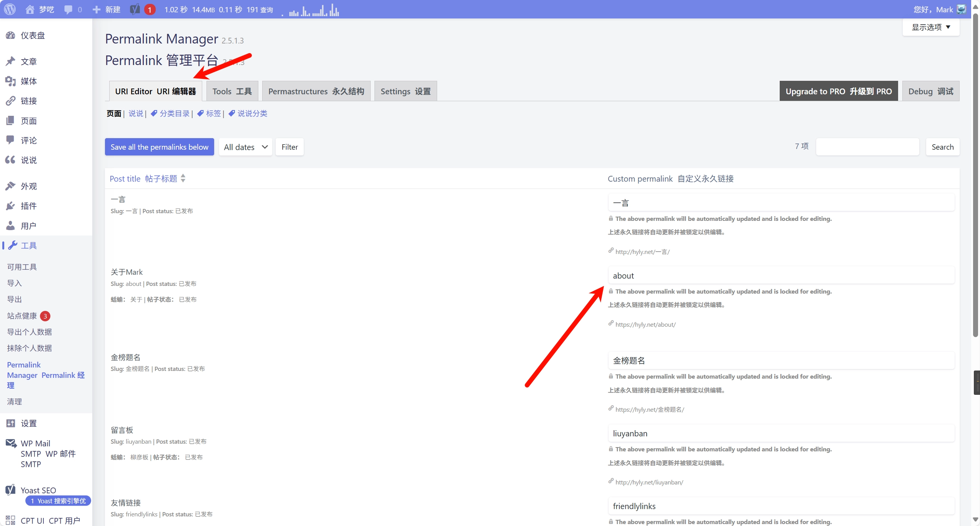Open 导出个人数据 submenu item

(x=29, y=332)
